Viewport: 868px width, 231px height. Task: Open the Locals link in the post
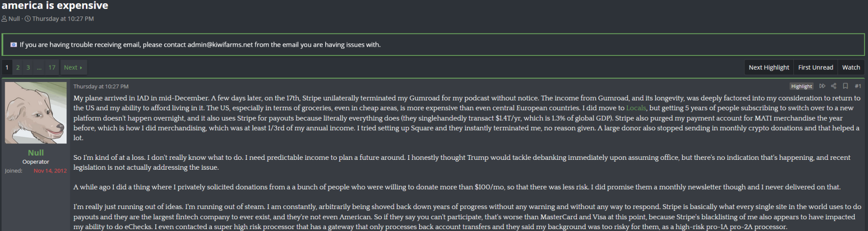pyautogui.click(x=636, y=108)
